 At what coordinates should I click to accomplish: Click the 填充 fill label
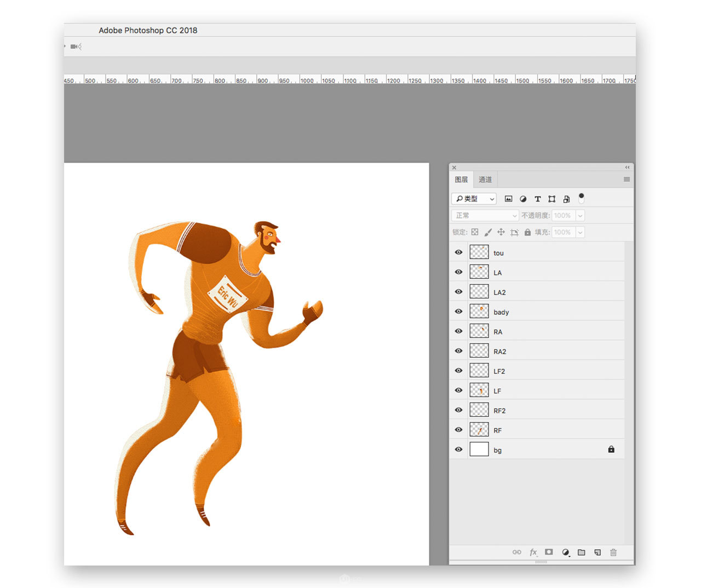pyautogui.click(x=542, y=232)
